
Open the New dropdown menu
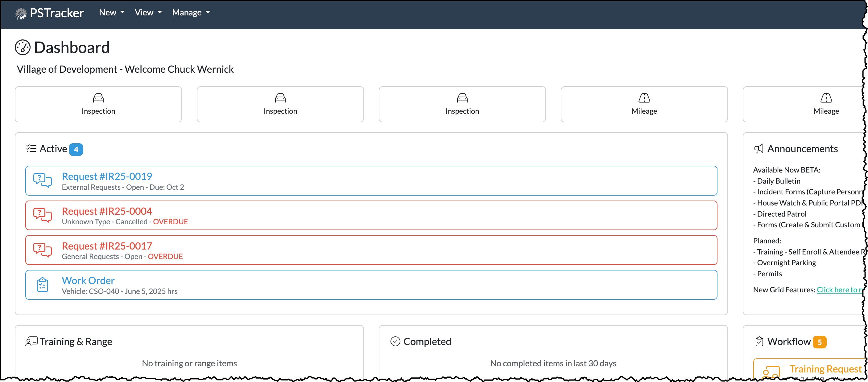[112, 12]
